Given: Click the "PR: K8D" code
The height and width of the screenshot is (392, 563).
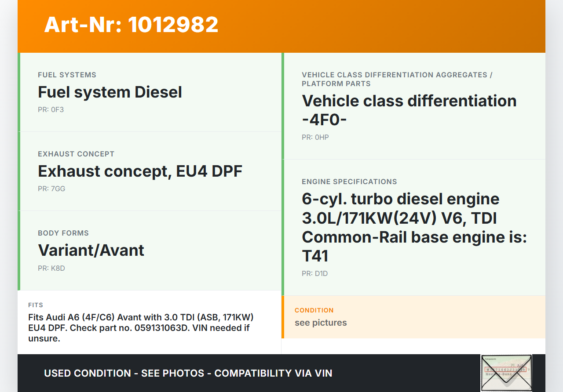Looking at the screenshot, I should [51, 268].
